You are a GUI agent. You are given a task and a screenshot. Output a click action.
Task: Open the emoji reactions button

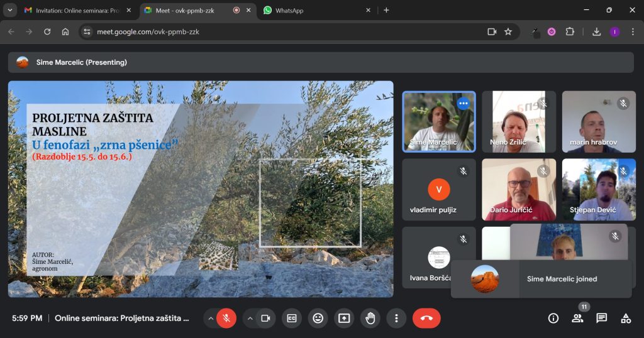[x=318, y=319]
